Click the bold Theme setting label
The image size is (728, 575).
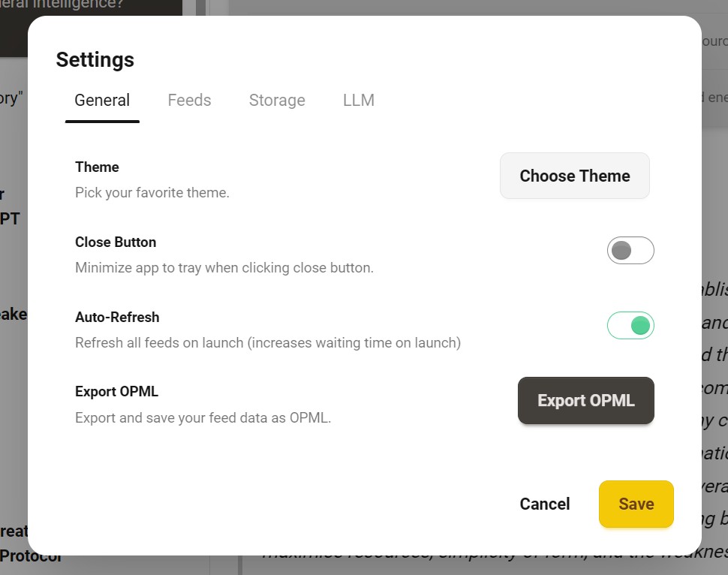coord(97,167)
